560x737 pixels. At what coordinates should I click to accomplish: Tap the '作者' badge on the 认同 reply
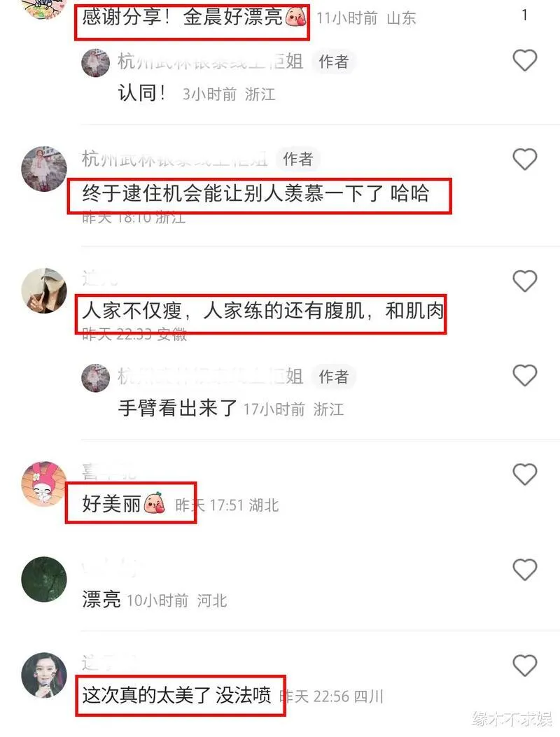[334, 62]
